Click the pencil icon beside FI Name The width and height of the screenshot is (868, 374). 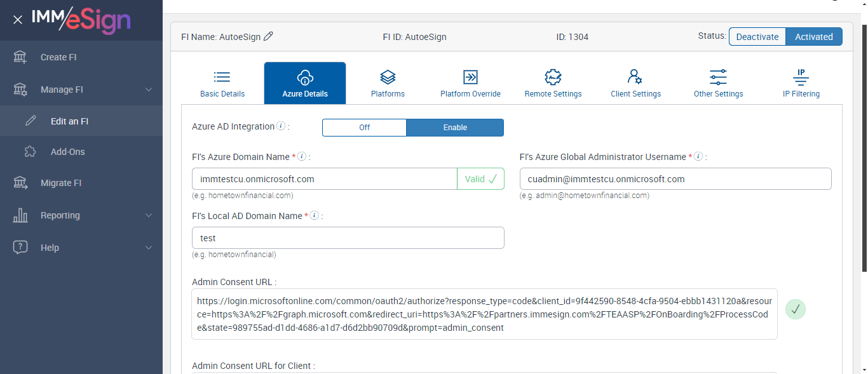(x=268, y=37)
